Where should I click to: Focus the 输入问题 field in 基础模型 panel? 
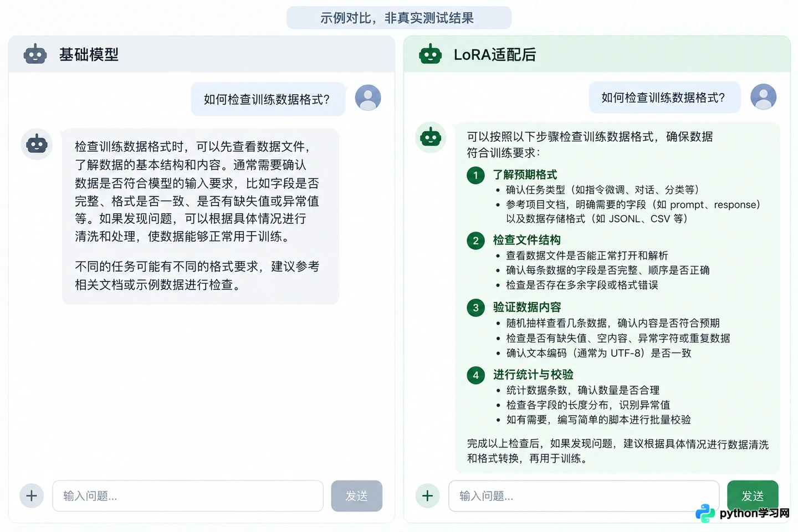pos(188,495)
